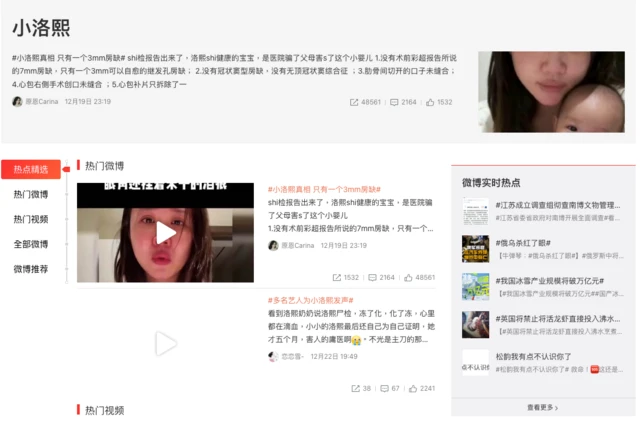This screenshot has height=427, width=640.
Task: Open trending topic #俄乌杀红了眼#
Action: click(x=523, y=243)
